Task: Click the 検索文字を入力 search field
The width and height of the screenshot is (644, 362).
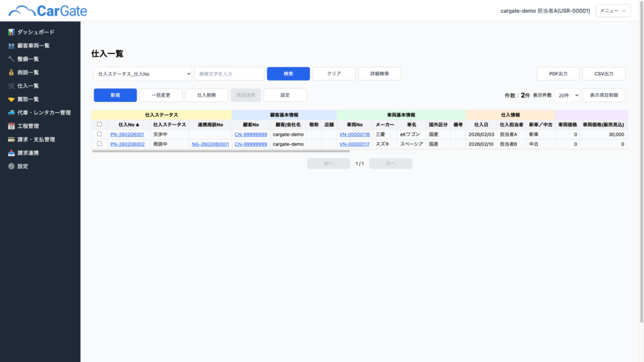Action: (x=229, y=74)
